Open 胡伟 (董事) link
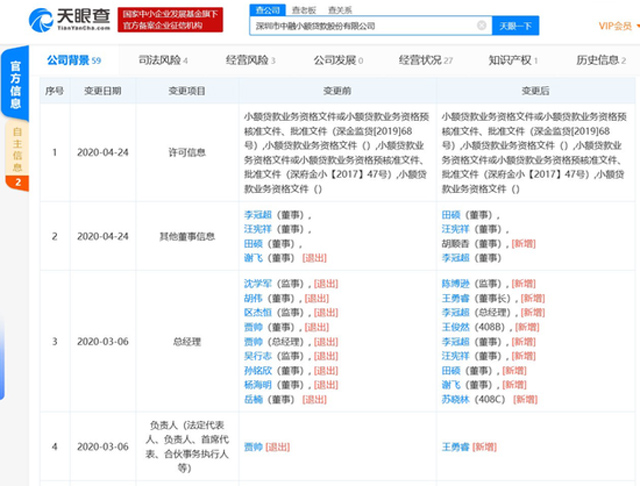This screenshot has height=486, width=640. click(253, 298)
